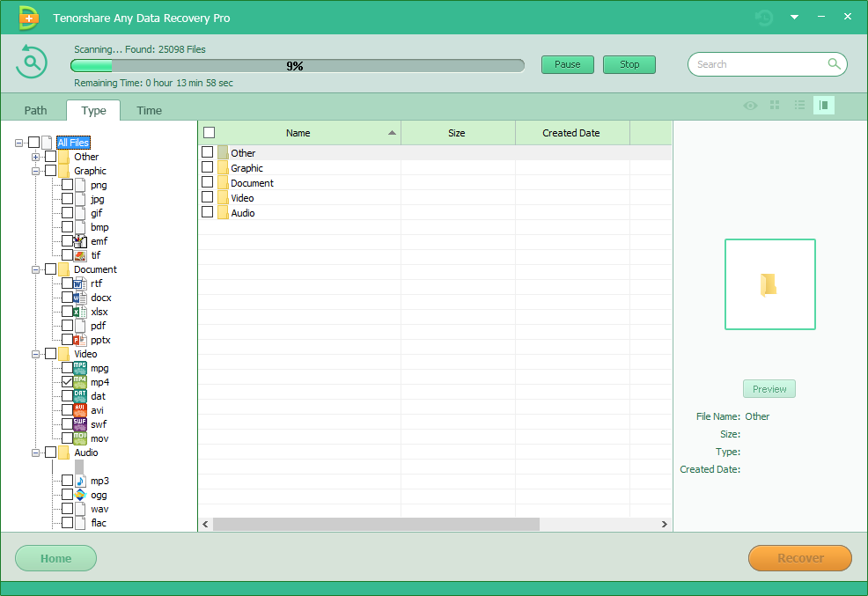Select the detail view icon
The image size is (868, 596).
click(x=824, y=106)
